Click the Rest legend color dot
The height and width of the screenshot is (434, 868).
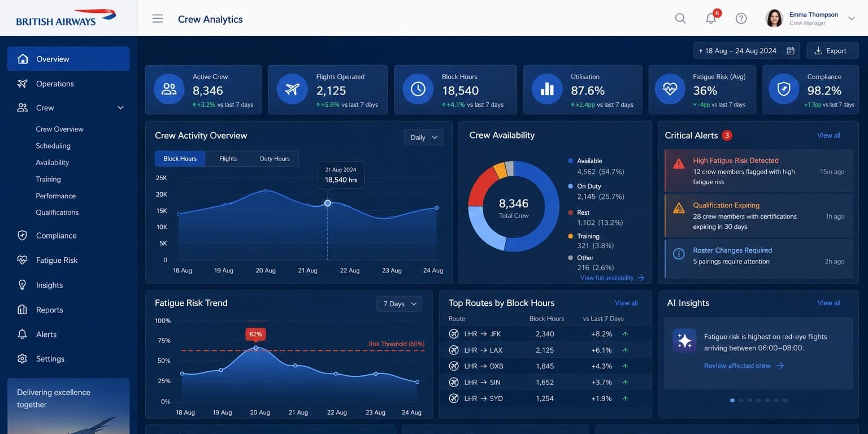(571, 212)
